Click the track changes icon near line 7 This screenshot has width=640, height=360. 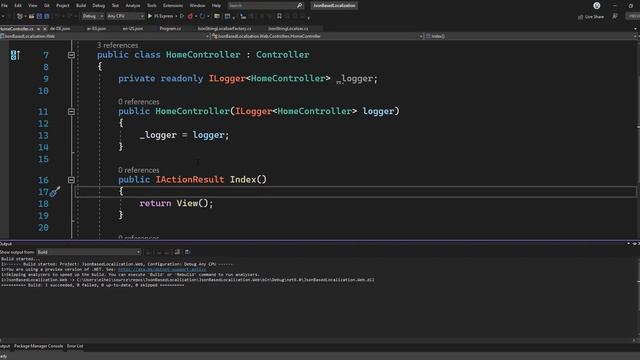coord(15,55)
